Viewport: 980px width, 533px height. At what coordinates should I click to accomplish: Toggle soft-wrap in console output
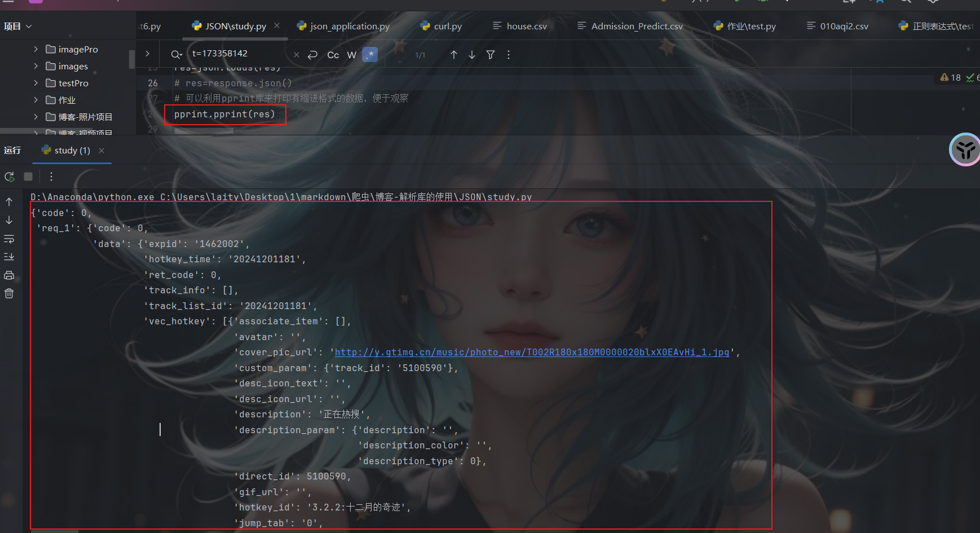9,239
